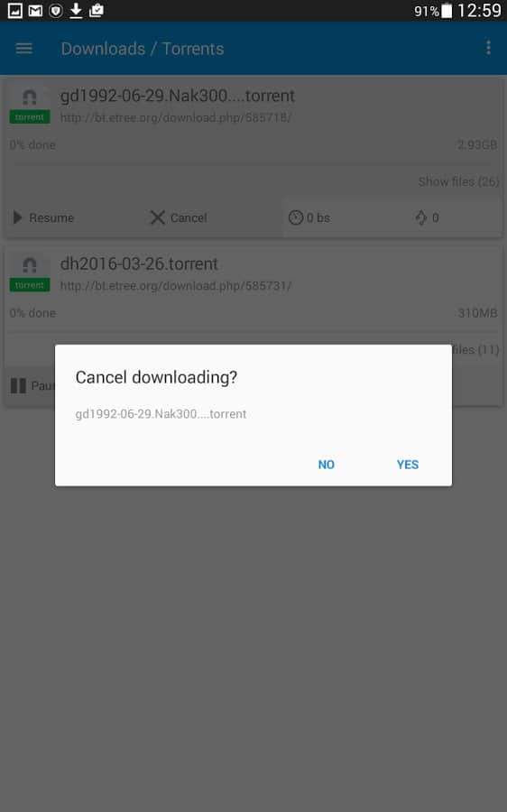
Task: Tap the green torrent badge on gd1992 item
Action: [x=30, y=117]
